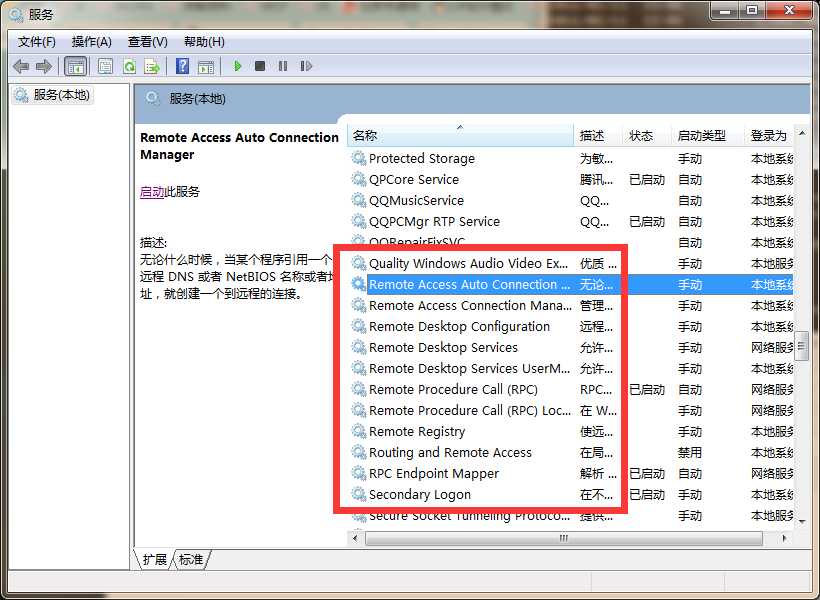This screenshot has height=600, width=820.
Task: Restart the service with the restart button
Action: 306,66
